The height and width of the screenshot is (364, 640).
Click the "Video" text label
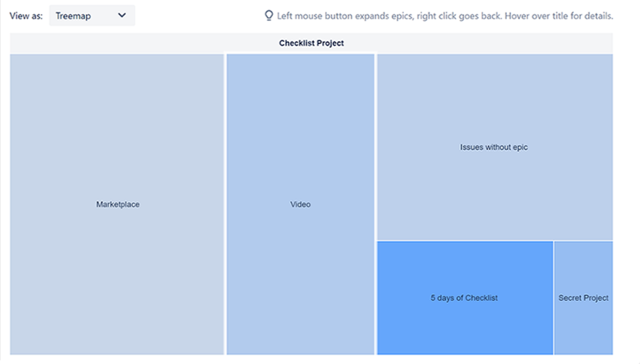click(x=300, y=204)
